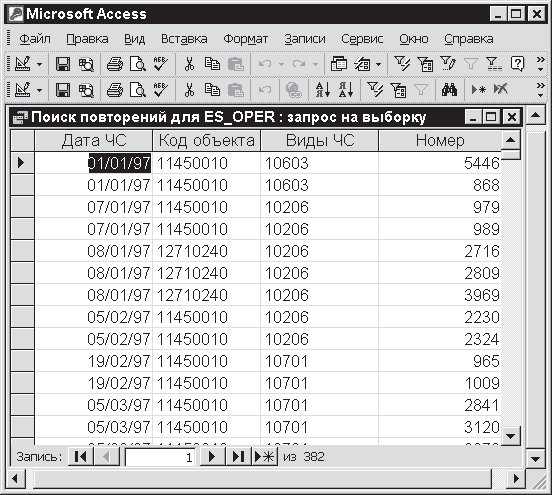
Task: Click the record number input field
Action: click(160, 457)
